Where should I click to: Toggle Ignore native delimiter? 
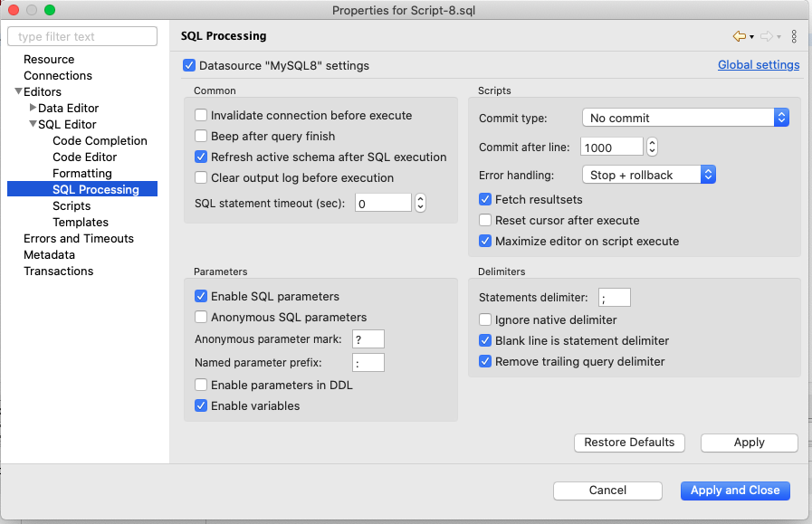485,319
